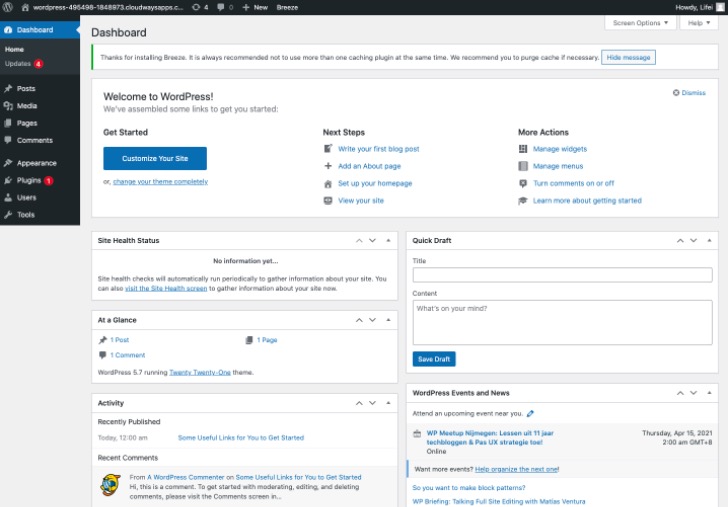The width and height of the screenshot is (728, 507).
Task: Click the widgets grid icon beside Manage widgets
Action: 523,149
